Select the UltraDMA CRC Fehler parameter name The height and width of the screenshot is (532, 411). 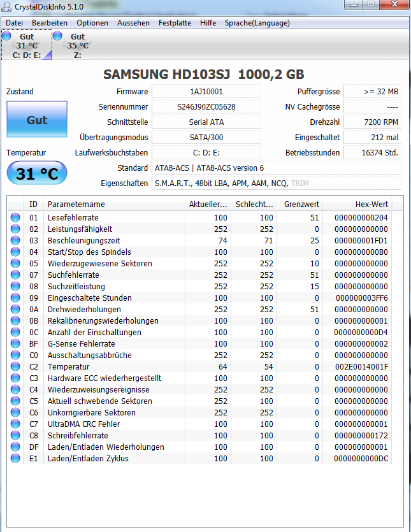(84, 424)
